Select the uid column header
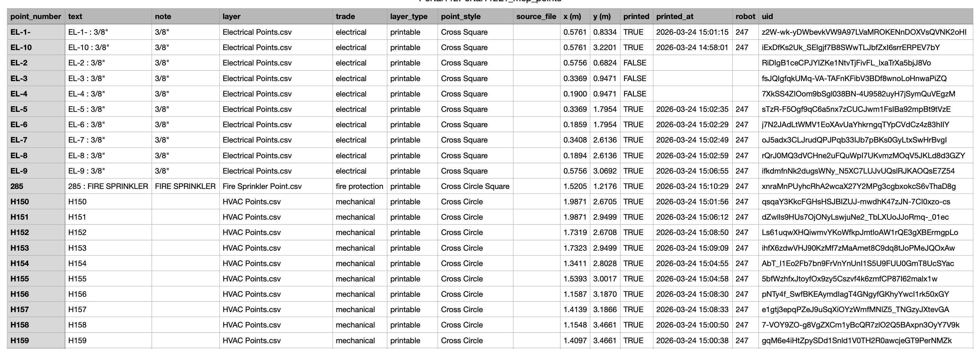The height and width of the screenshot is (349, 980). pyautogui.click(x=866, y=16)
